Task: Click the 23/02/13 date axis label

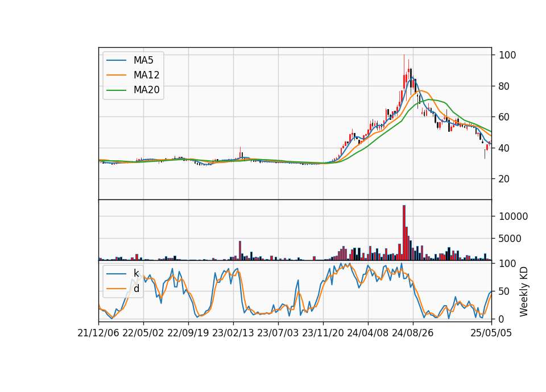Action: tap(233, 333)
